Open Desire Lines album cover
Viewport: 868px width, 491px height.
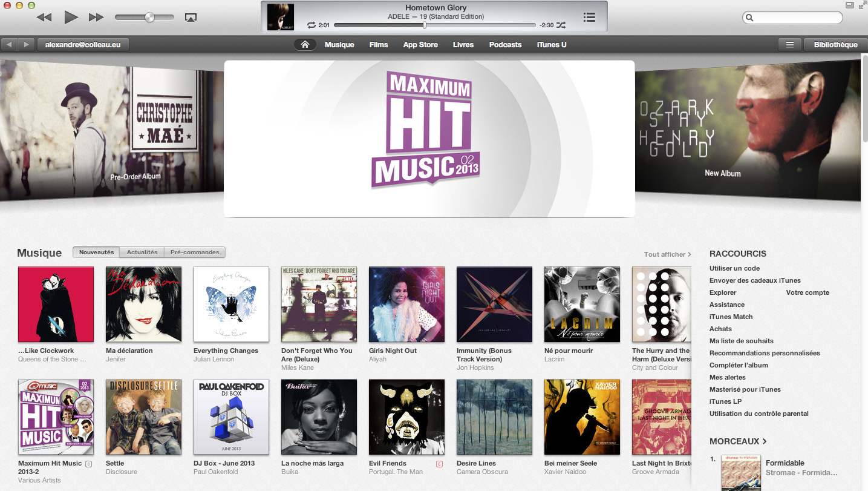494,417
